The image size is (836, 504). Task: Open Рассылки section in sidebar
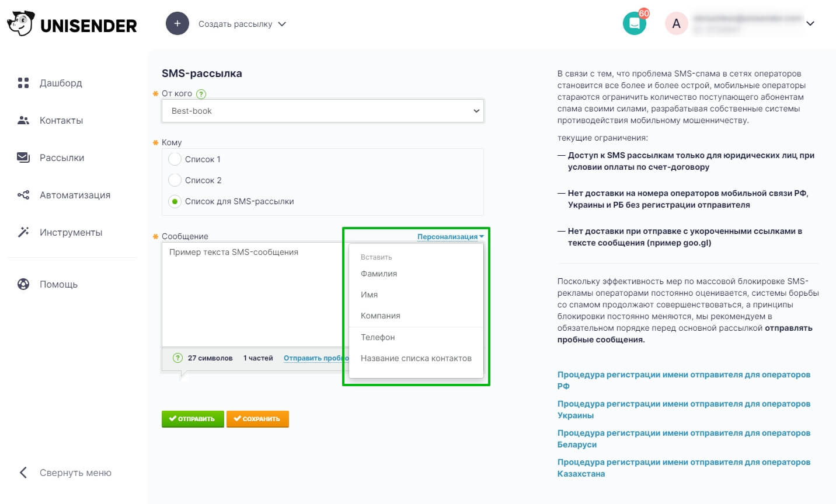coord(62,157)
